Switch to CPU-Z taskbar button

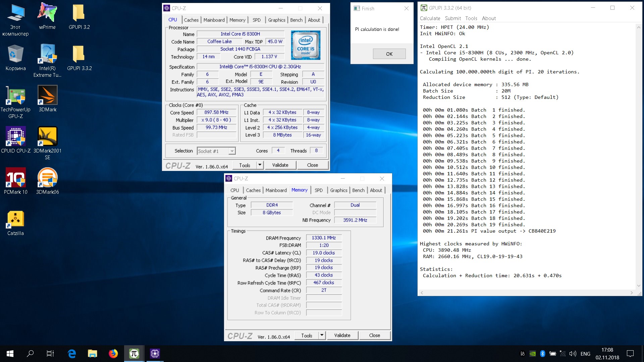(x=155, y=354)
